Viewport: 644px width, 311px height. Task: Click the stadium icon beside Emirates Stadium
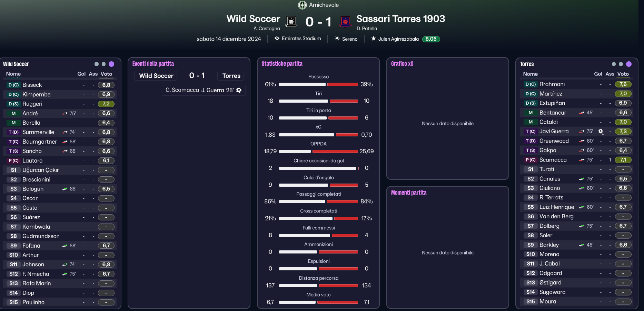(277, 38)
